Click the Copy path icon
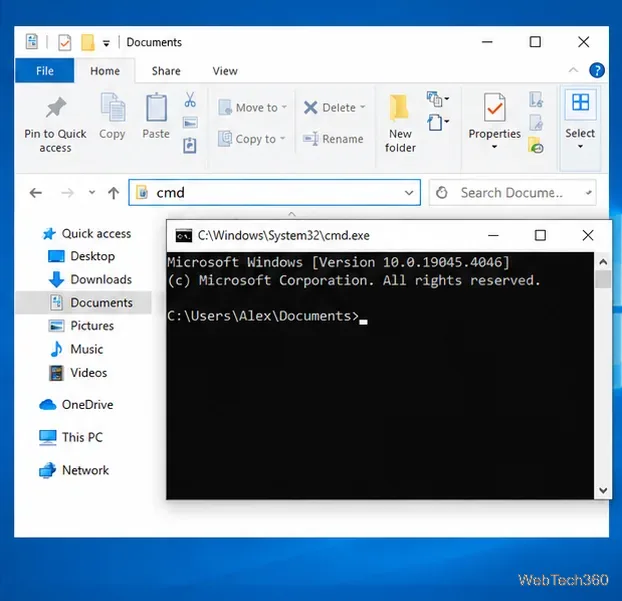Viewport: 622px width, 601px height. click(x=190, y=123)
